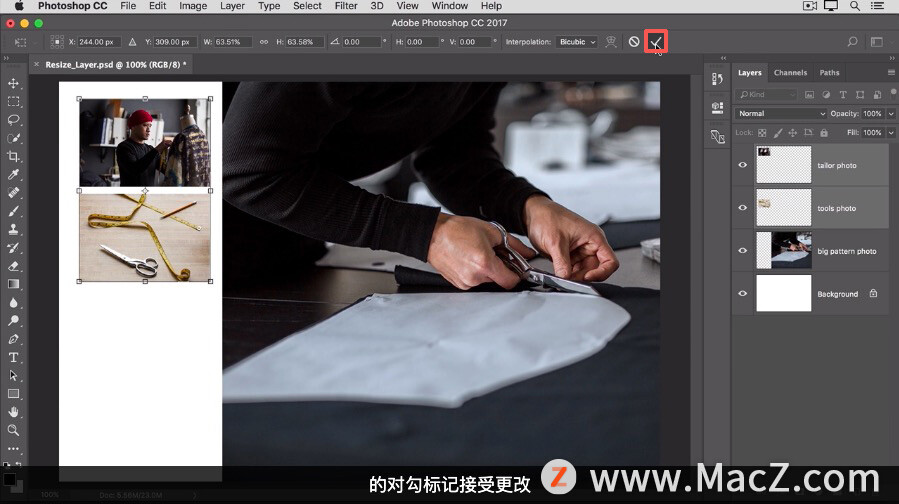Screen dimensions: 899x504
Task: Commit transform with the checkmark
Action: 655,42
